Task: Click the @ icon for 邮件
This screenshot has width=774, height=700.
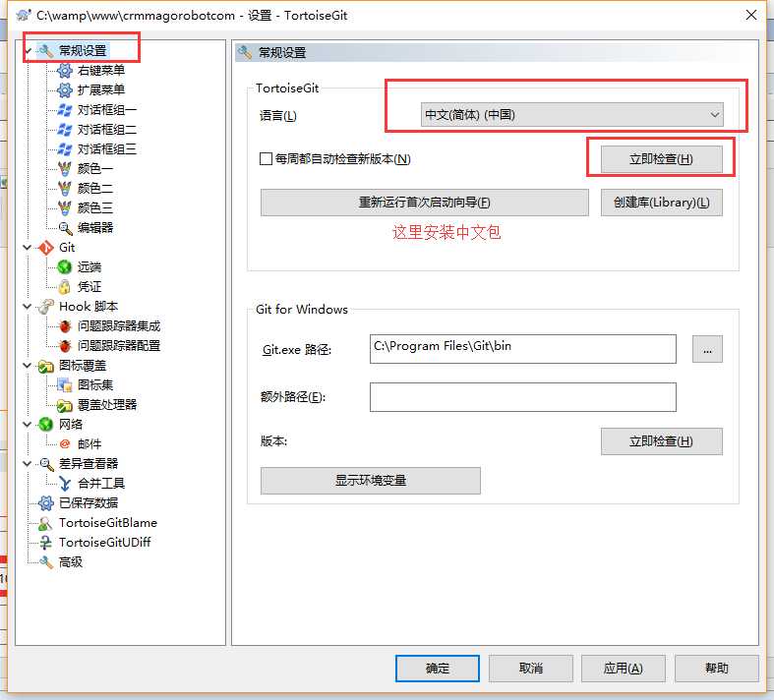Action: point(65,444)
